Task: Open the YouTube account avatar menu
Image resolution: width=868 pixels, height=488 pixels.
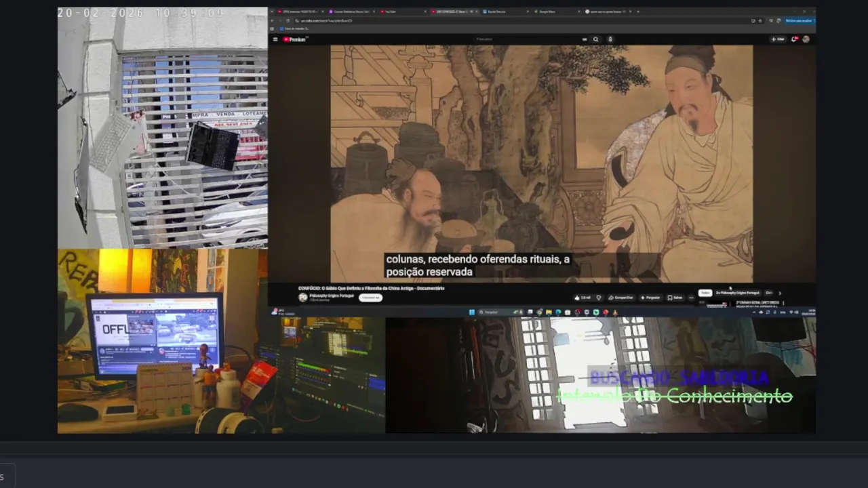Action: (806, 39)
